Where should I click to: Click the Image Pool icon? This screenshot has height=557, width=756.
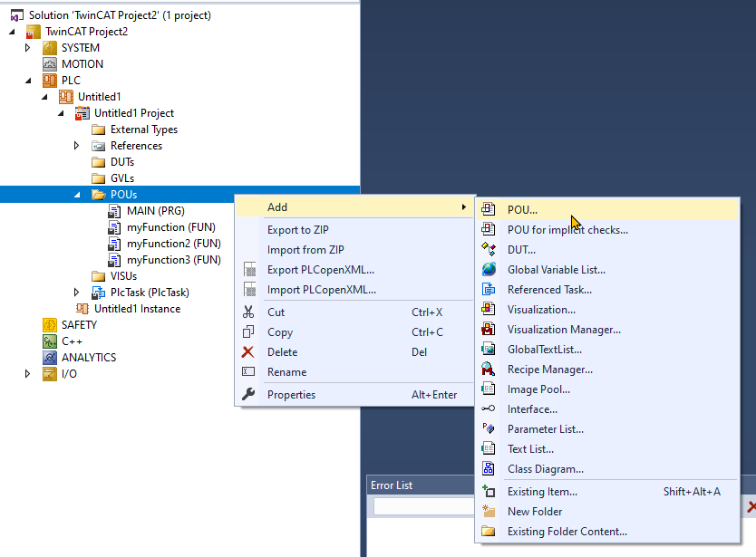(x=488, y=389)
